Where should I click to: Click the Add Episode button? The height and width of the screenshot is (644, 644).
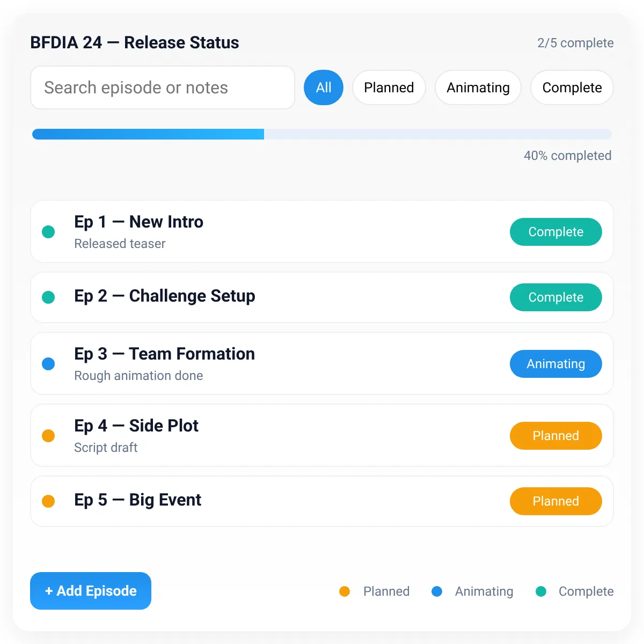point(91,591)
